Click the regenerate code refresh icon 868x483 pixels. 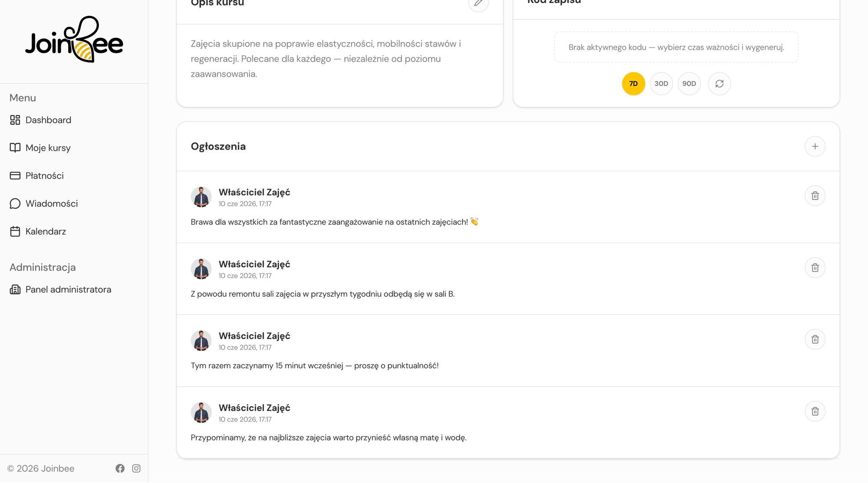pyautogui.click(x=719, y=83)
